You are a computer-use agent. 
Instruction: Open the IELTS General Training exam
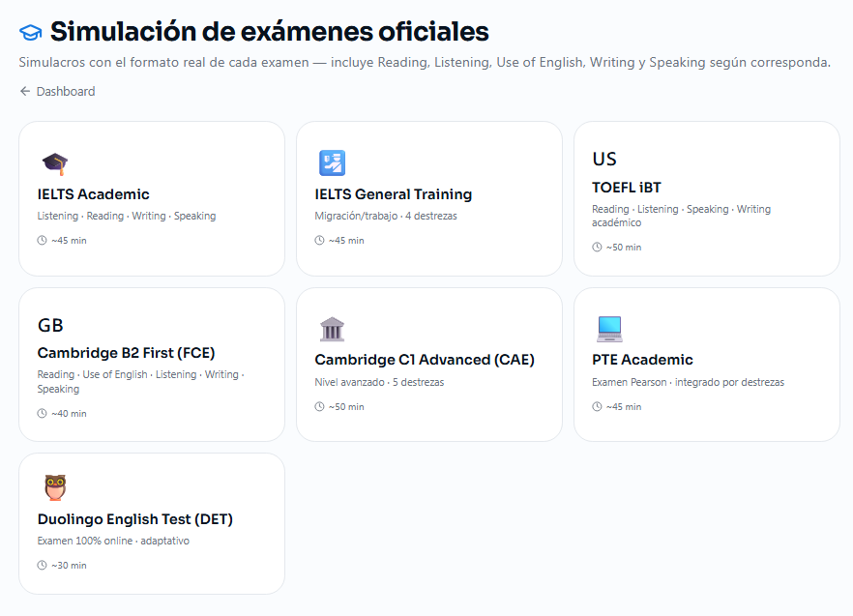coord(429,198)
